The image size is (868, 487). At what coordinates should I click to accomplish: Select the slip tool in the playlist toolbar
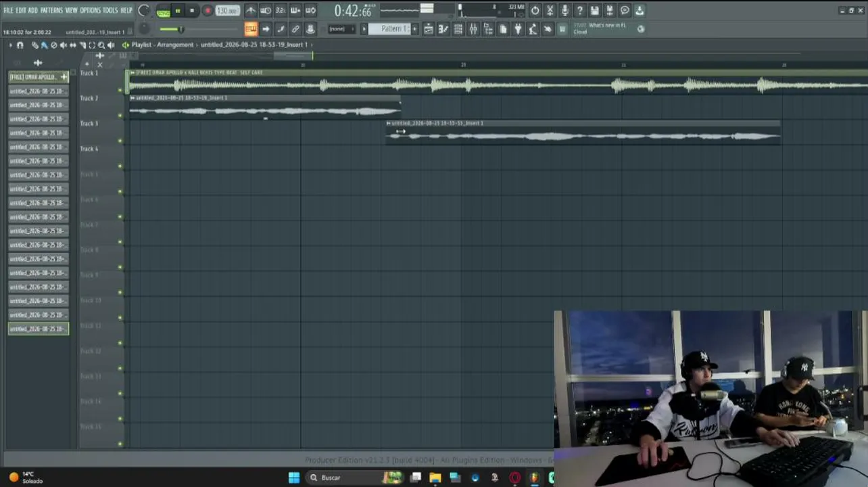pyautogui.click(x=73, y=45)
